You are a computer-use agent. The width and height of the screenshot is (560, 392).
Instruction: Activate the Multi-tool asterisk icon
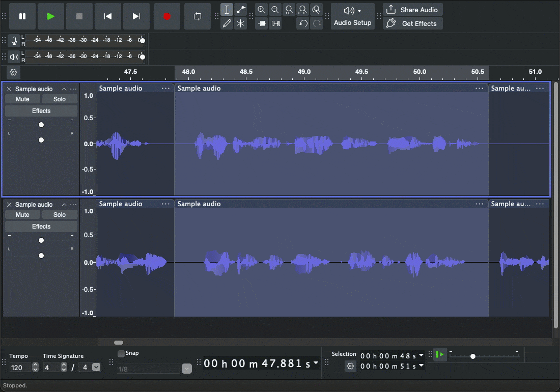pyautogui.click(x=241, y=23)
